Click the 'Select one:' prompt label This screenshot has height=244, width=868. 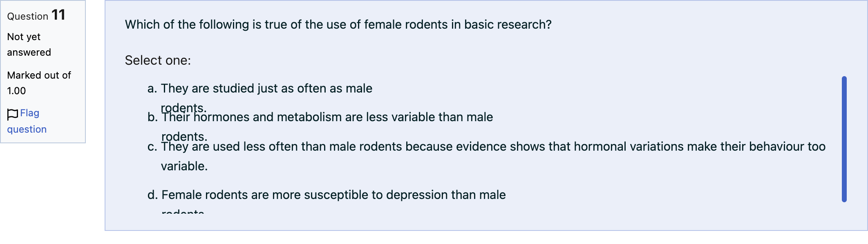158,61
